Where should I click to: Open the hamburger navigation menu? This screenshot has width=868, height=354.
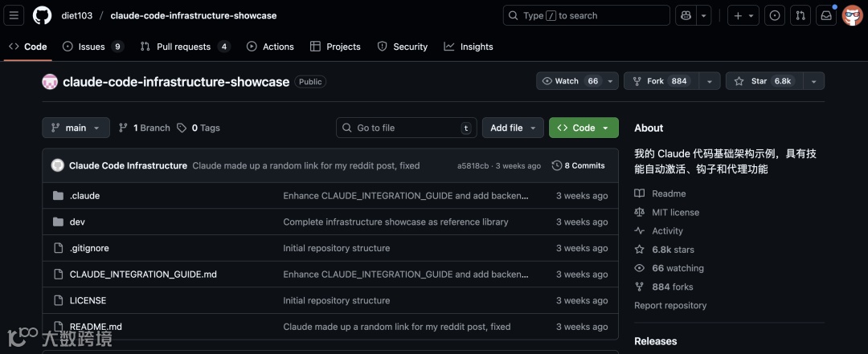(14, 15)
